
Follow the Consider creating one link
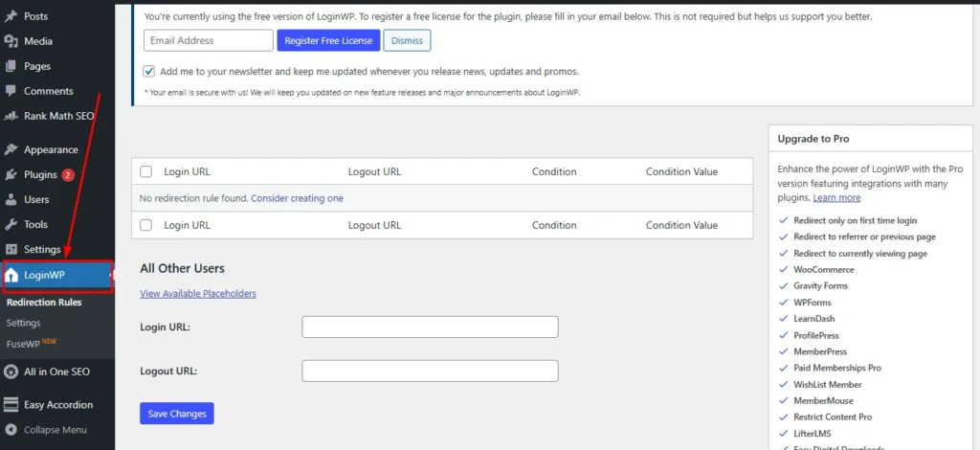point(297,198)
